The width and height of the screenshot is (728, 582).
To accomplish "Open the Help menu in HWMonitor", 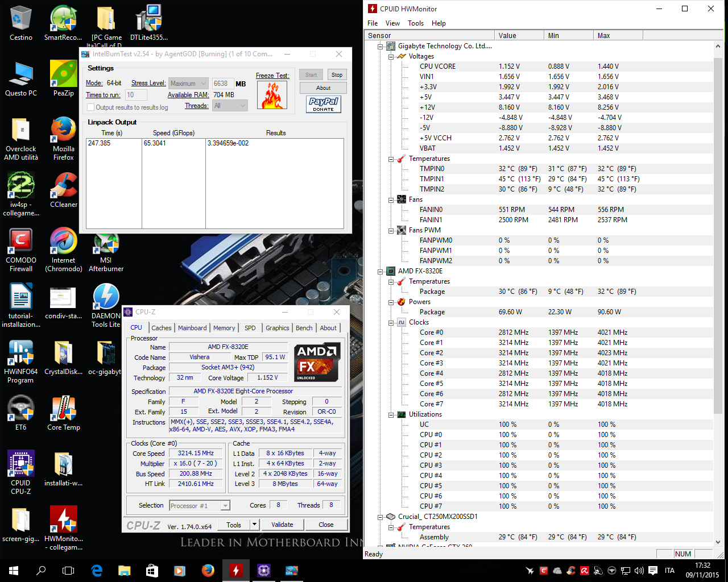I will (x=439, y=23).
